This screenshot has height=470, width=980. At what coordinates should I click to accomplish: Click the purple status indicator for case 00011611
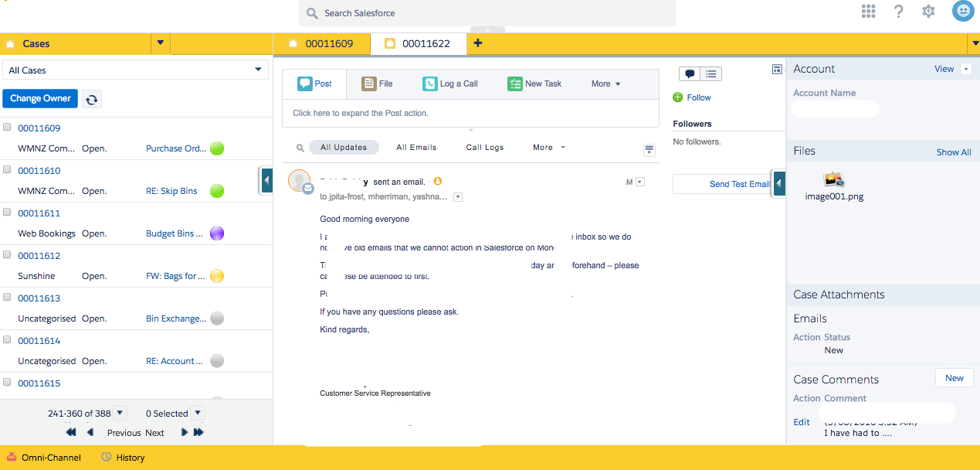[x=217, y=233]
